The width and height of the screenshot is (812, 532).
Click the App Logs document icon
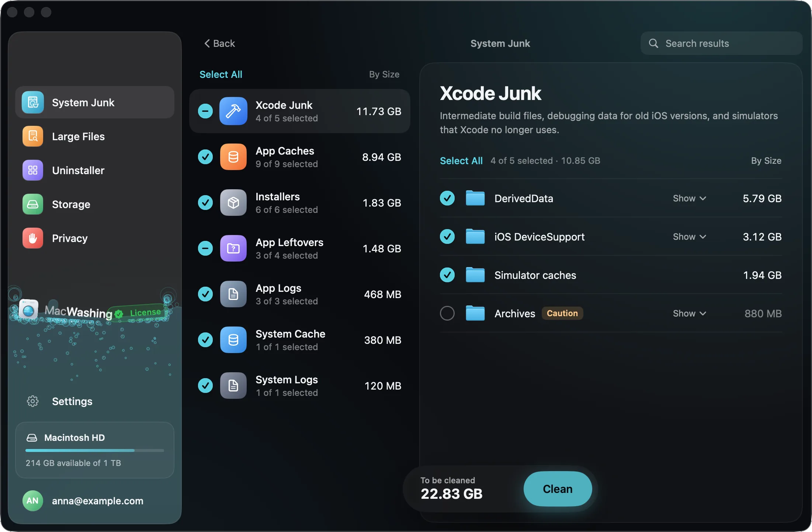pos(233,294)
